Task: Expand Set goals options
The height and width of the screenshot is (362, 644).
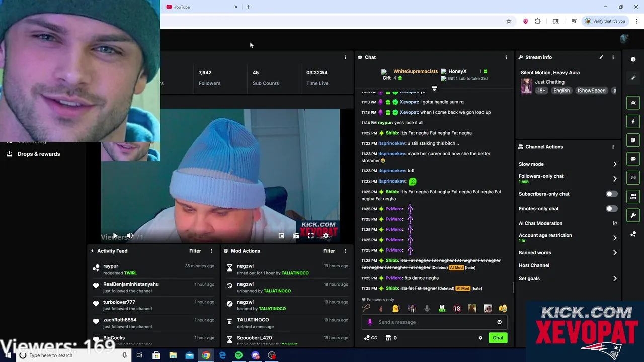Action: click(x=615, y=278)
